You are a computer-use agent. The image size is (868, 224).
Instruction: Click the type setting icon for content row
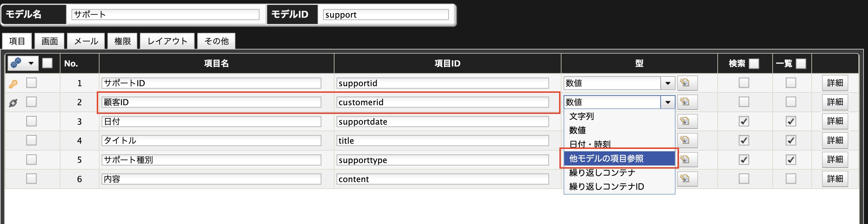tap(687, 179)
